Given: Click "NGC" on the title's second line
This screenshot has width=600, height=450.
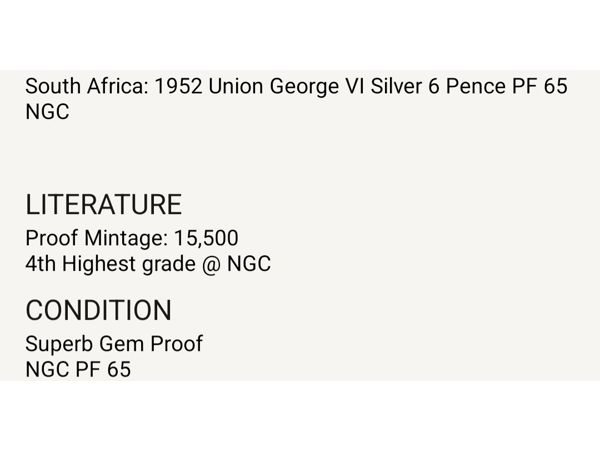Looking at the screenshot, I should tap(47, 112).
